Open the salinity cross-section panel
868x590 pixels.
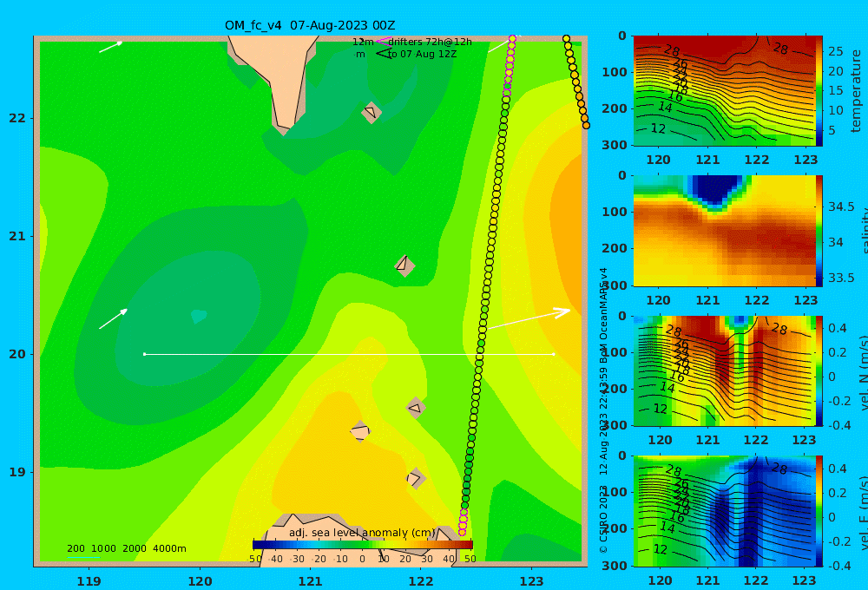tap(724, 231)
